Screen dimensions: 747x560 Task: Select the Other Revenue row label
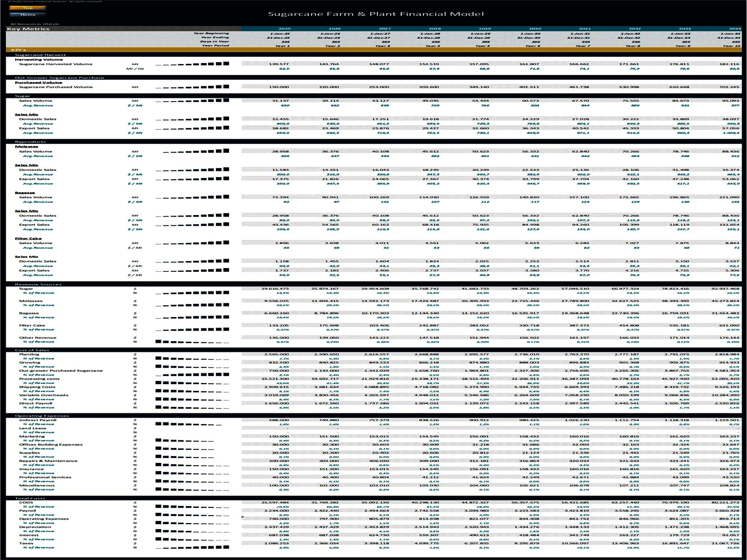[x=38, y=338]
